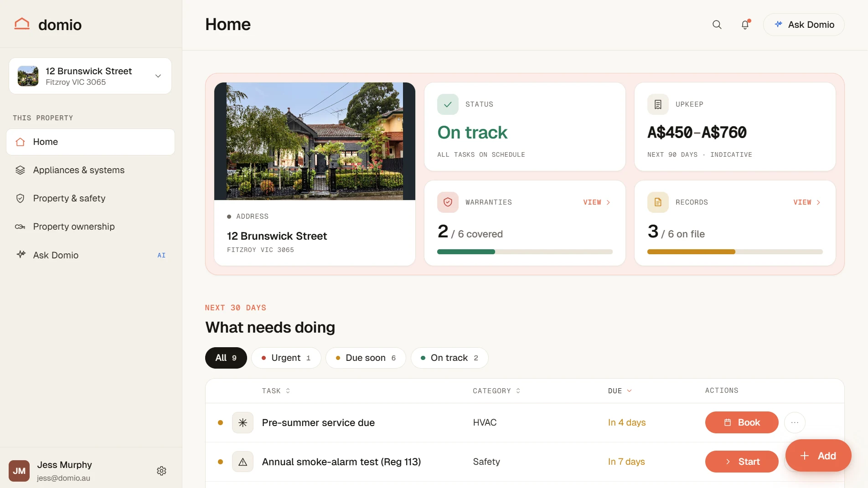Book the Pre-summer service

point(742,422)
